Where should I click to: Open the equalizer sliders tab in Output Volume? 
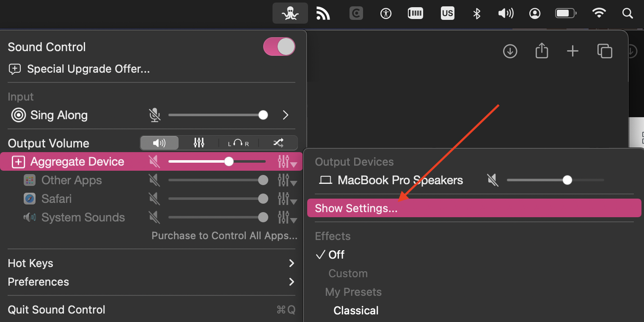point(199,143)
